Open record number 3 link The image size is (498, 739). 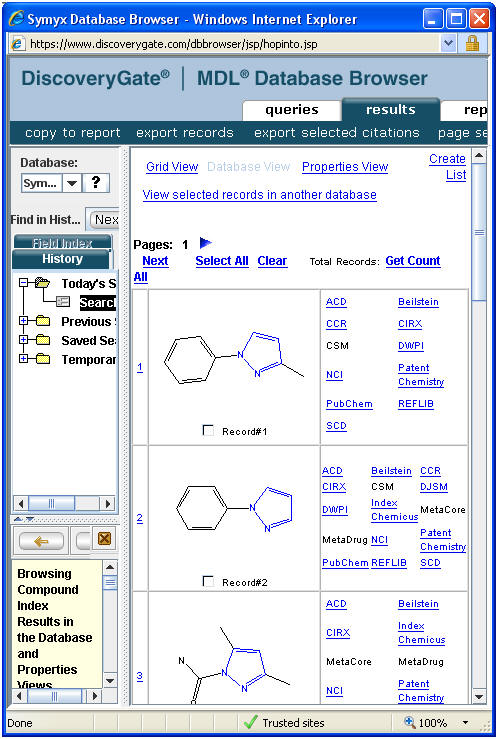[140, 676]
